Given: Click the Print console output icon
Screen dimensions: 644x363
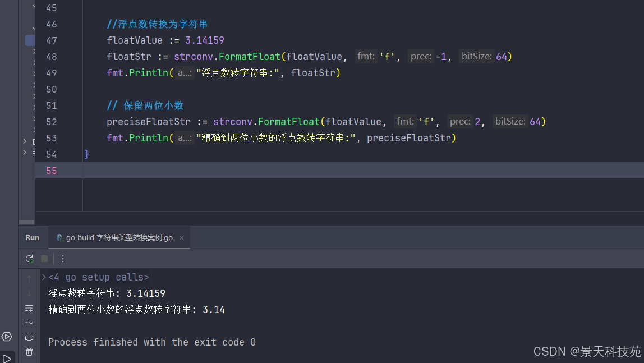Looking at the screenshot, I should point(29,337).
